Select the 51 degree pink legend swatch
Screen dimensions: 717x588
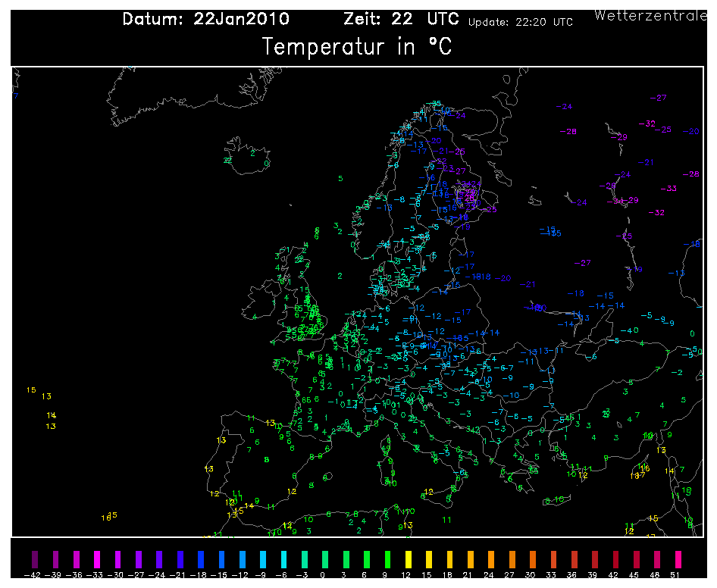[677, 561]
